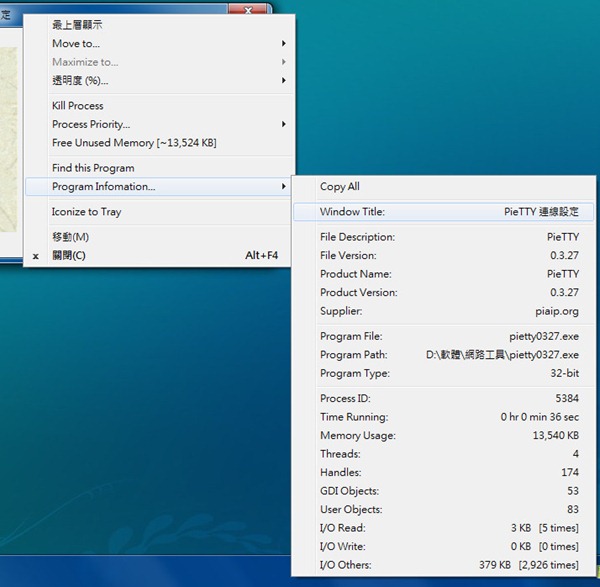Click Find this Program entry

click(93, 168)
